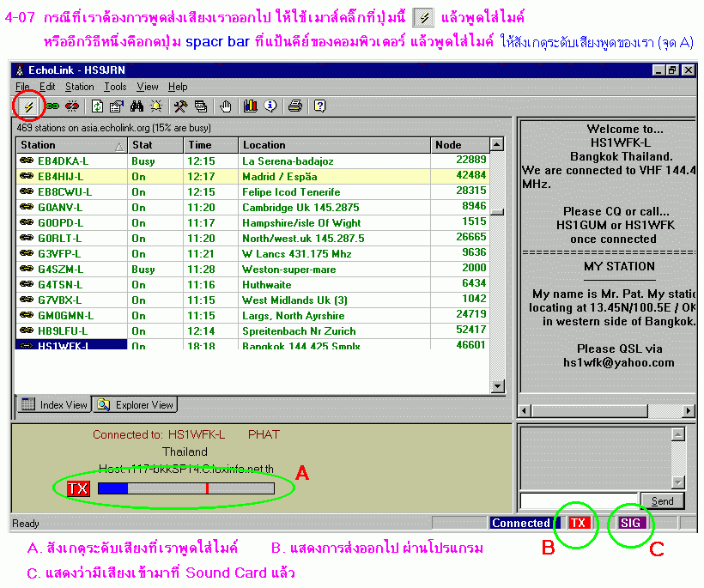The height and width of the screenshot is (588, 704).
Task: Select the G0OPD-L station name
Action: [x=60, y=223]
